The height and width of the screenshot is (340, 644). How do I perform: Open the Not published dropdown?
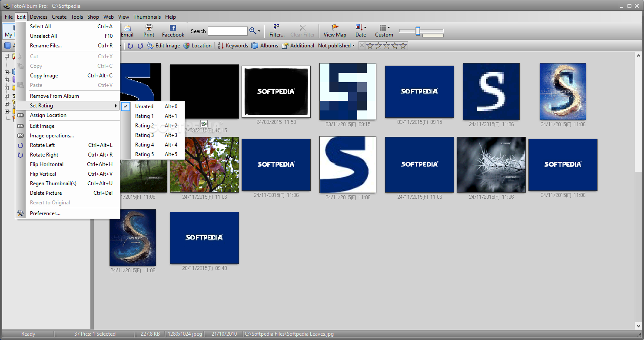[336, 46]
